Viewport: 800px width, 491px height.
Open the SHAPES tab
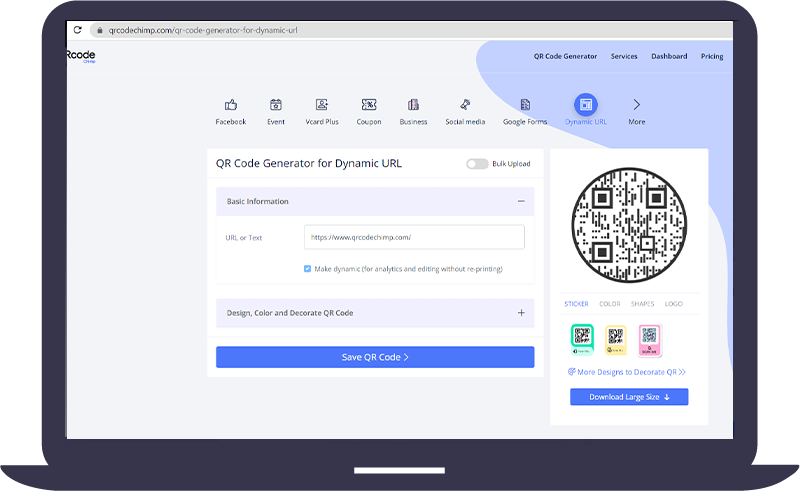point(642,304)
